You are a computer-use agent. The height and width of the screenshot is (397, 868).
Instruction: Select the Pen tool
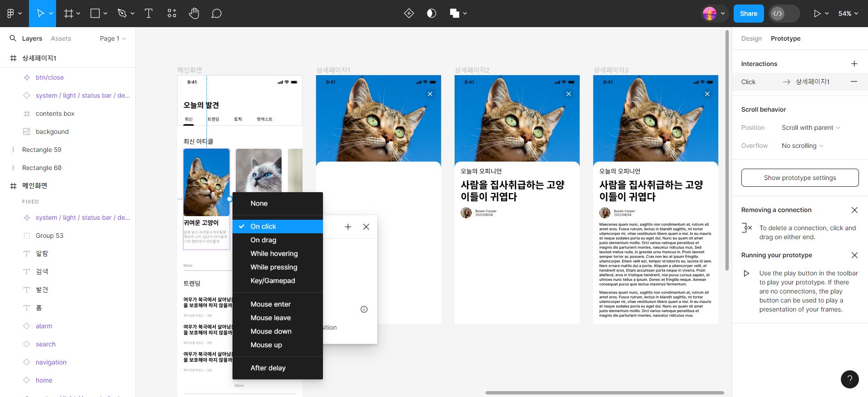[x=122, y=14]
